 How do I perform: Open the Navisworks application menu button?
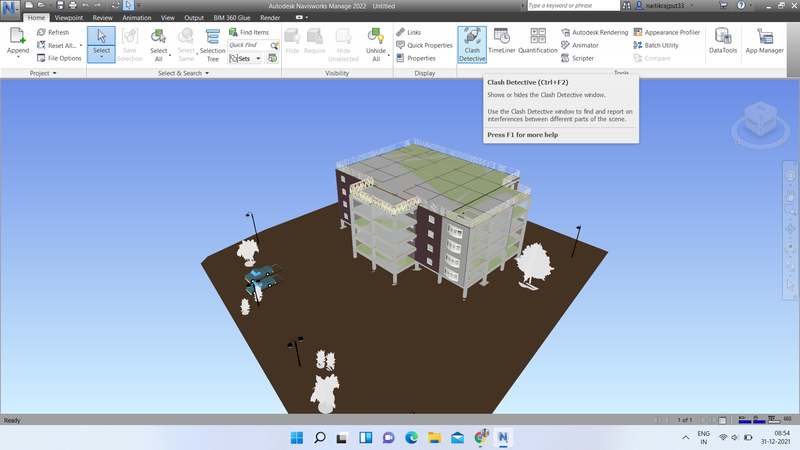pos(10,10)
